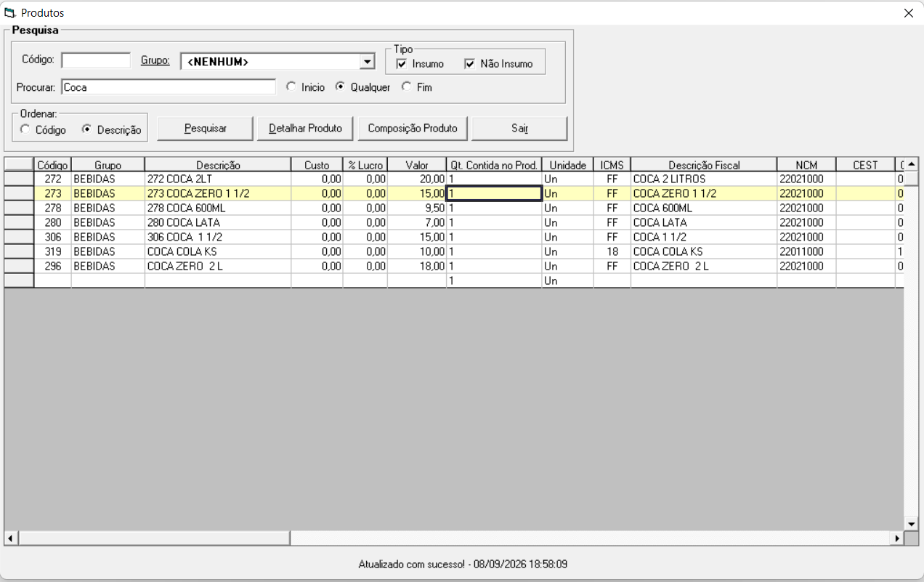Select the Inicio search option
The height and width of the screenshot is (582, 924).
[x=291, y=86]
